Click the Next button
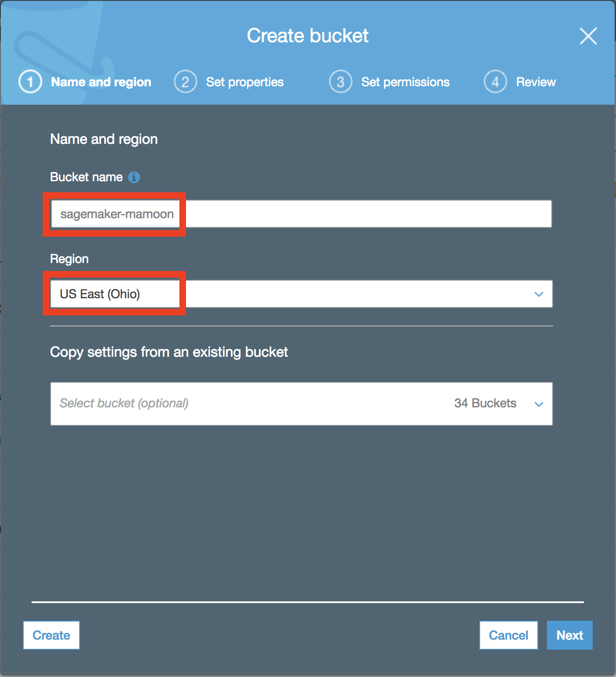Screen dimensions: 616x677 (570, 635)
